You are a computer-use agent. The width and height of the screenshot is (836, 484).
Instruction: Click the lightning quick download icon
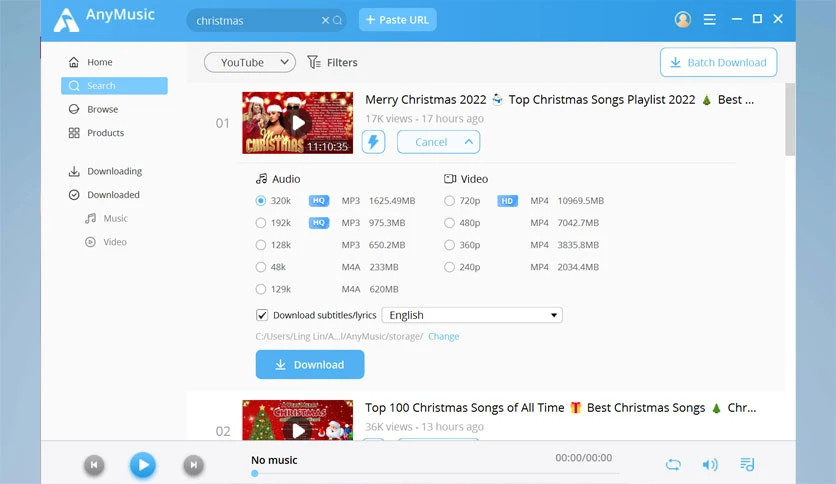tap(373, 142)
